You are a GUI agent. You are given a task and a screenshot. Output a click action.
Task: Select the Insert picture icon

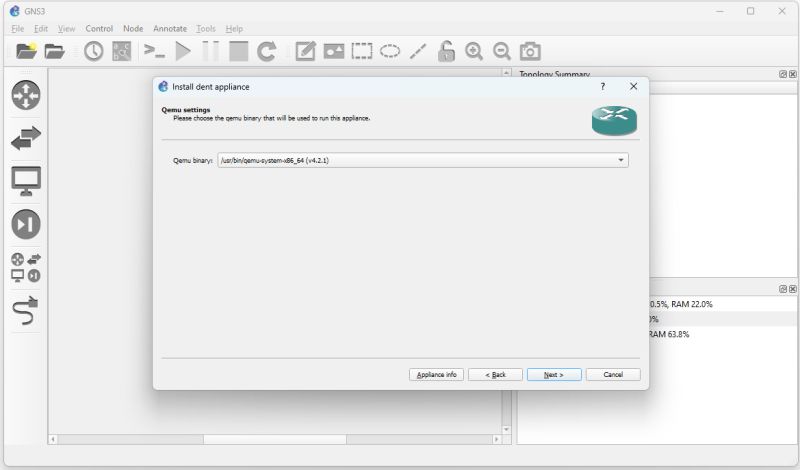pos(334,51)
